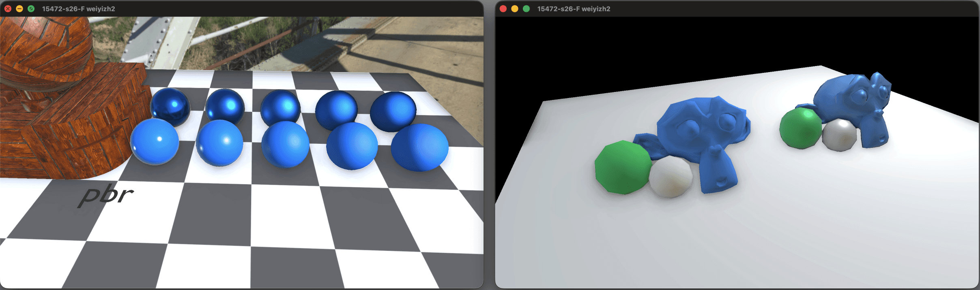Image resolution: width=980 pixels, height=290 pixels.
Task: Close the right window with monkey heads
Action: [x=503, y=9]
